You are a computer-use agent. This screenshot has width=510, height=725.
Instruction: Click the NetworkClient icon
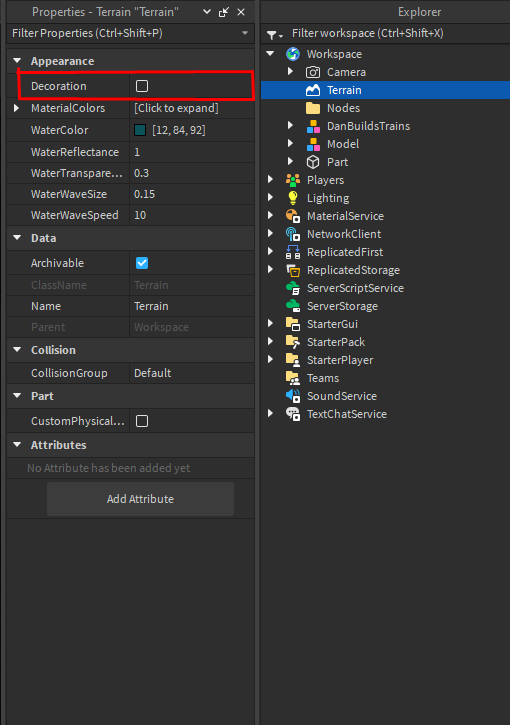(x=293, y=234)
